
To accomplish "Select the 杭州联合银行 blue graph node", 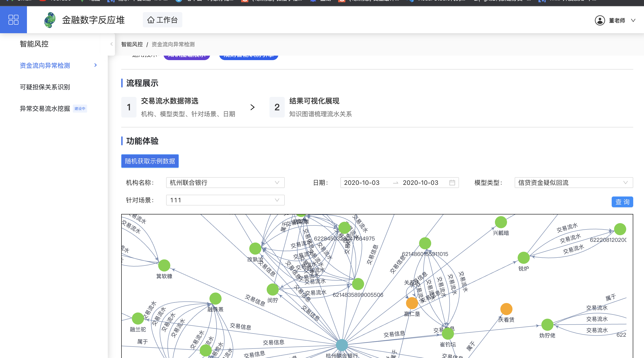I will click(342, 345).
